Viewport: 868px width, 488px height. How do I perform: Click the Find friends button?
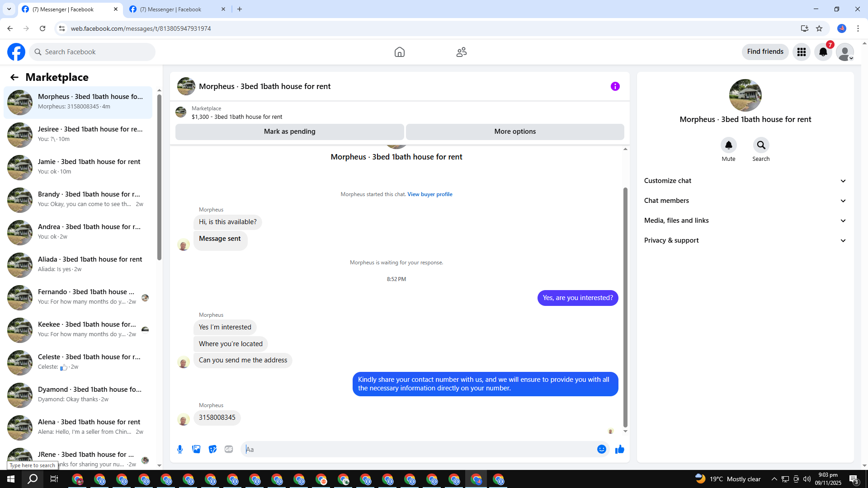pyautogui.click(x=765, y=52)
